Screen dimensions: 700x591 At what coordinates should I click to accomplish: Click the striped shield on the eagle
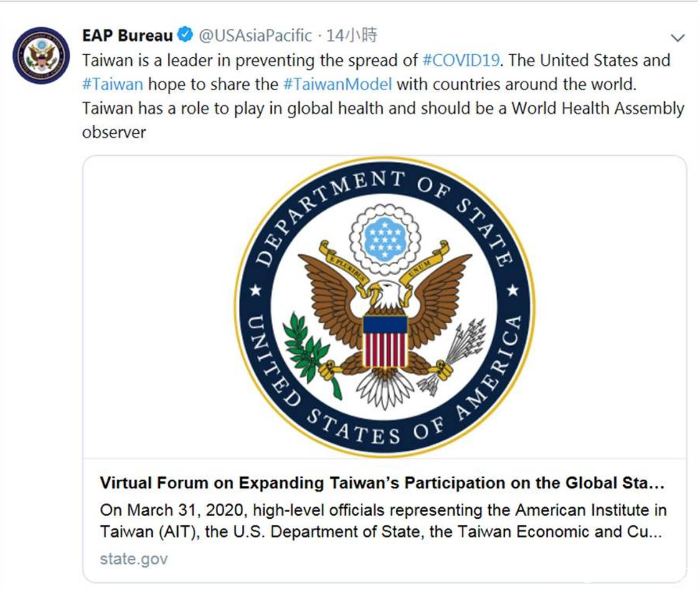385,341
